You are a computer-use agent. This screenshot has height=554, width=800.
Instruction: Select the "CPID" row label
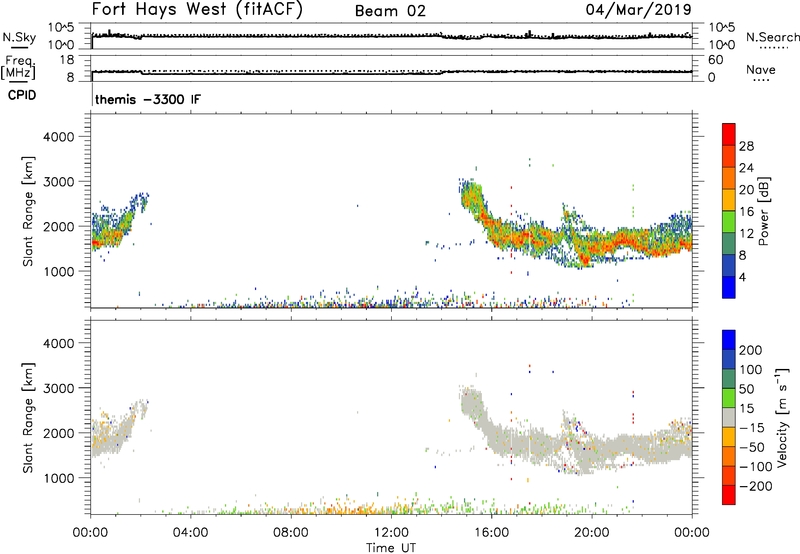22,95
